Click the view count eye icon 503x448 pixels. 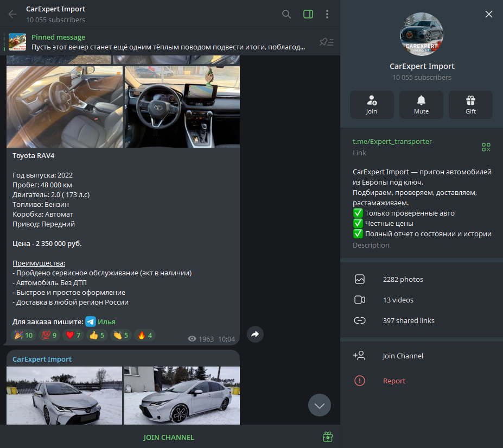click(x=192, y=339)
